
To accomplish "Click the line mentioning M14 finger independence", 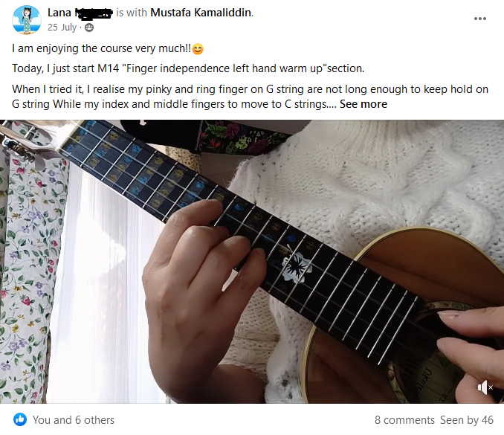I will (188, 68).
